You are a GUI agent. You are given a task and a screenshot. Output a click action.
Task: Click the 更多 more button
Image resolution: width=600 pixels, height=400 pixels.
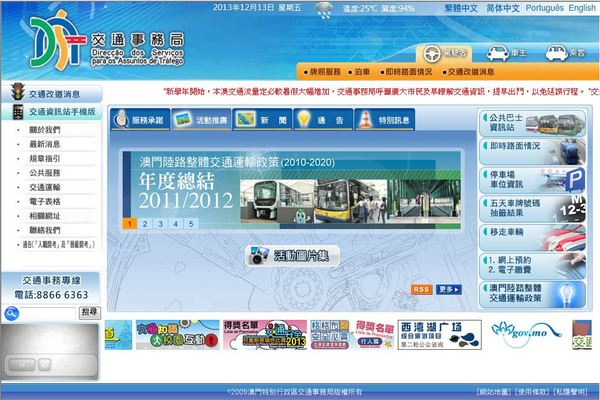[450, 289]
